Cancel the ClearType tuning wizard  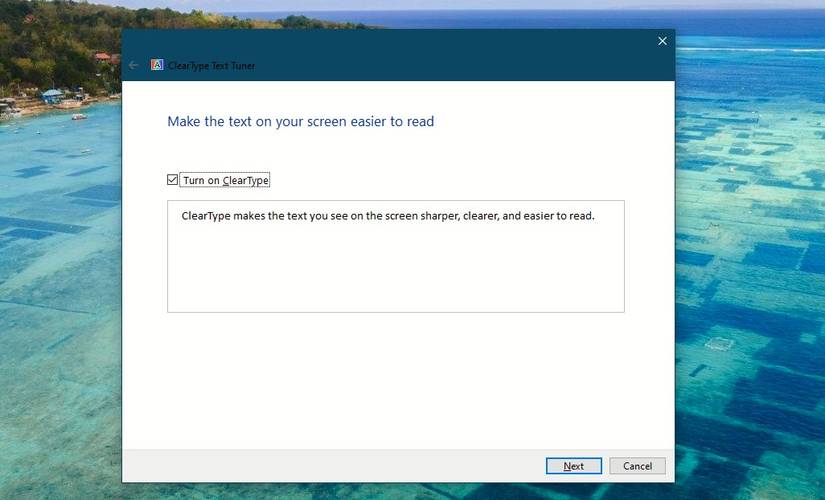pos(637,466)
